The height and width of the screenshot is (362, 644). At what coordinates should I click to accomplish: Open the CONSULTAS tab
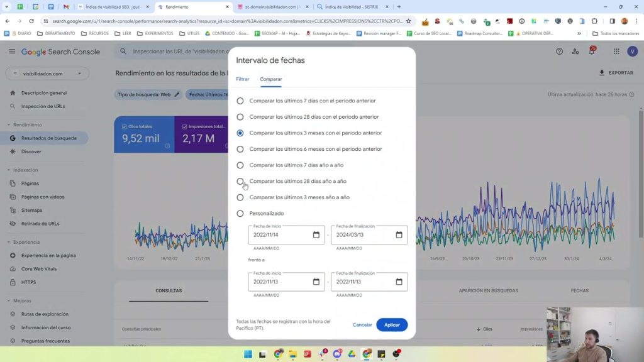169,290
